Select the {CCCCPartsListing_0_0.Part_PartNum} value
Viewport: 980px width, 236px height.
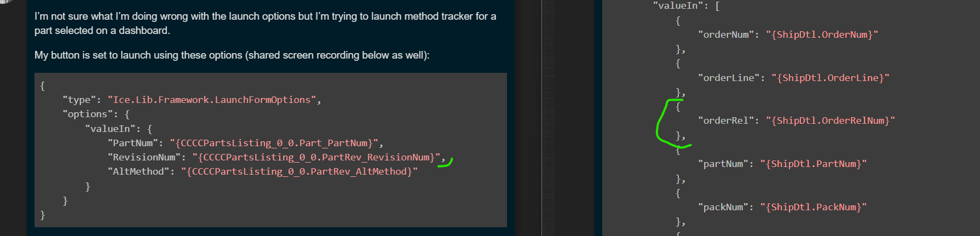tap(274, 143)
